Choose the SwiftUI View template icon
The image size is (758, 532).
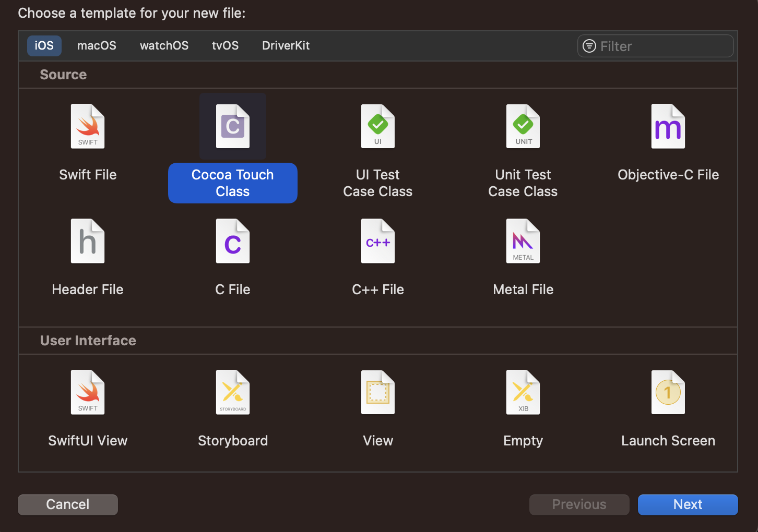point(88,392)
